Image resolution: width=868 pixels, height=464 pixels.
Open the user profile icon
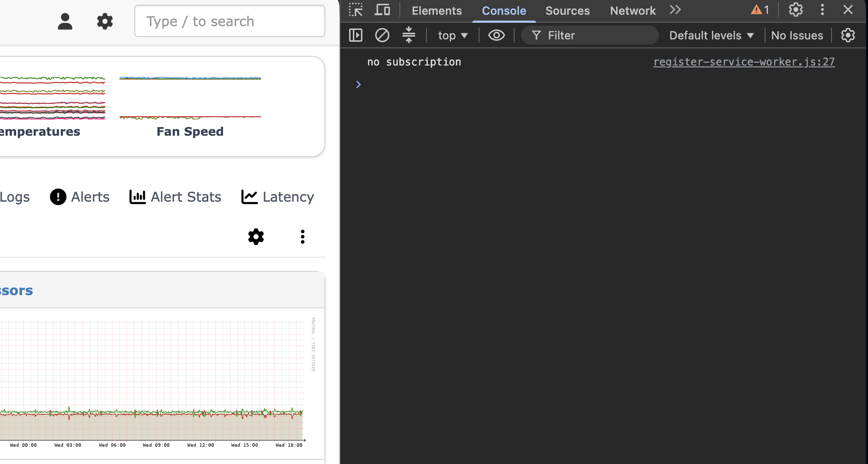[x=65, y=21]
